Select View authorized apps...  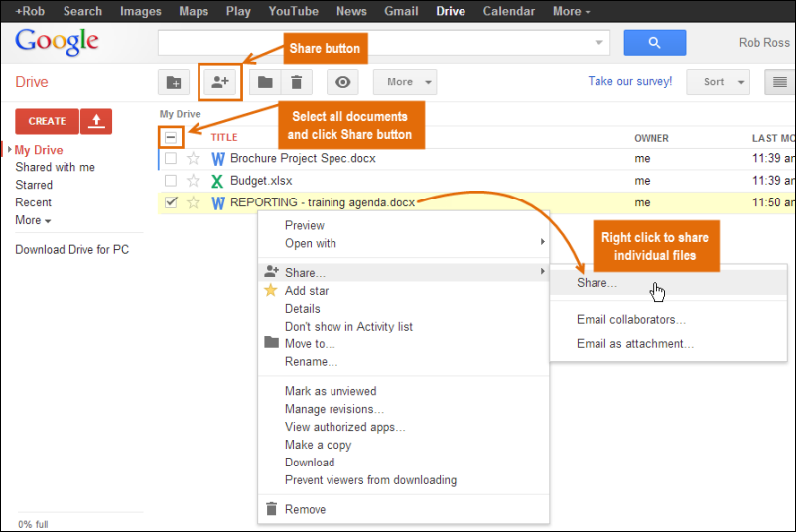click(344, 427)
